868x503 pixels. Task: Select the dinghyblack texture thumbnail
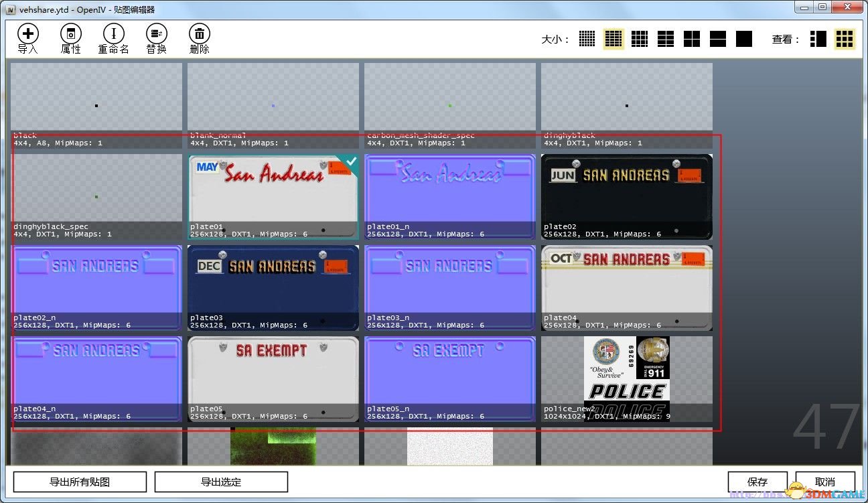point(627,106)
